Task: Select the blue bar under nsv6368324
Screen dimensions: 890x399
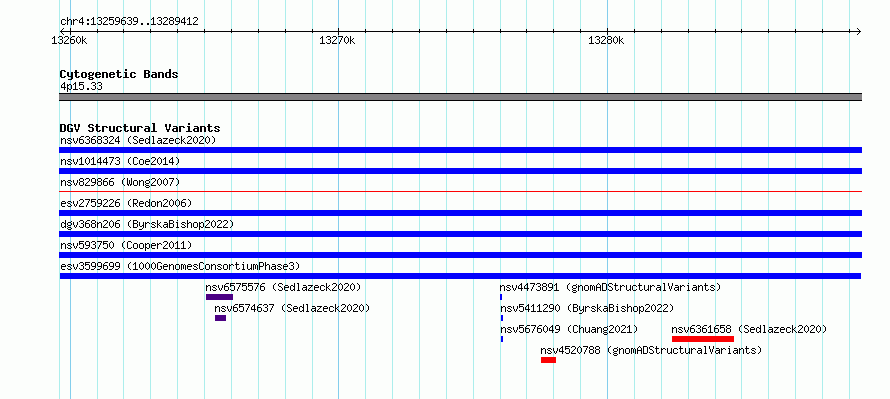Action: pos(460,150)
